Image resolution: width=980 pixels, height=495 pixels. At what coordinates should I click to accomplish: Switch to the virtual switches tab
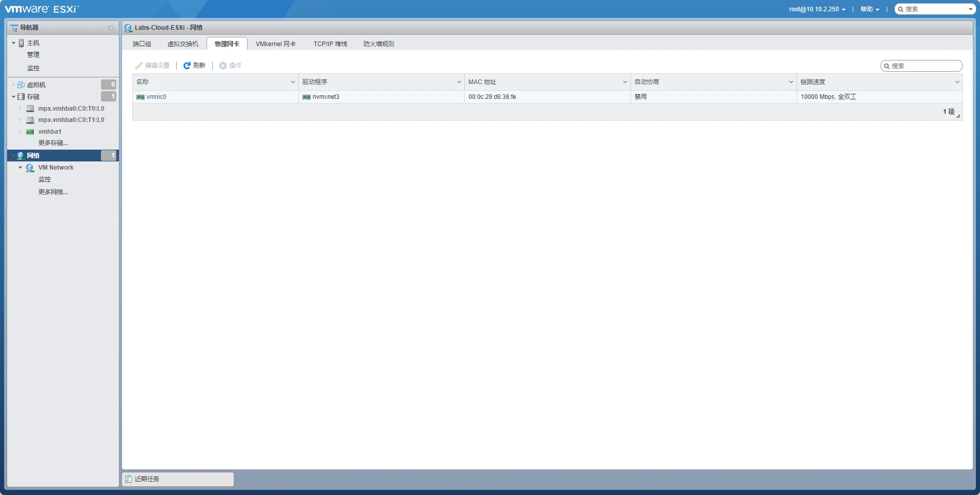click(182, 44)
